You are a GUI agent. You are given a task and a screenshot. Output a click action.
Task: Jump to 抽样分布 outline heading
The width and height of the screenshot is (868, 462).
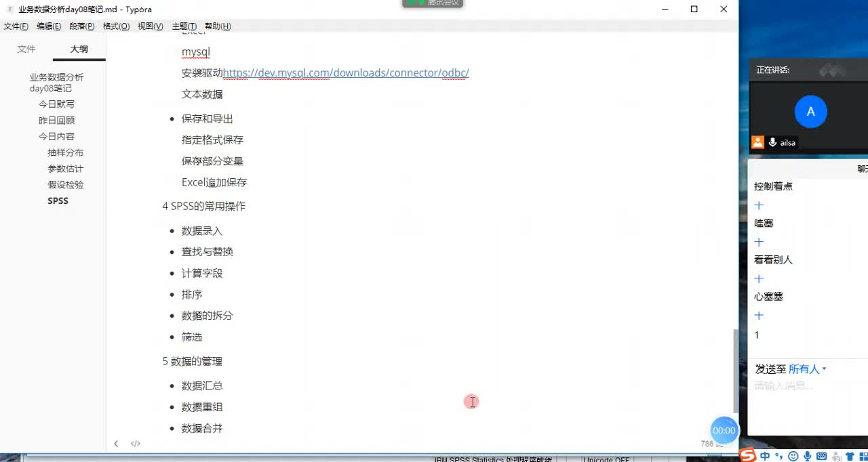point(66,153)
